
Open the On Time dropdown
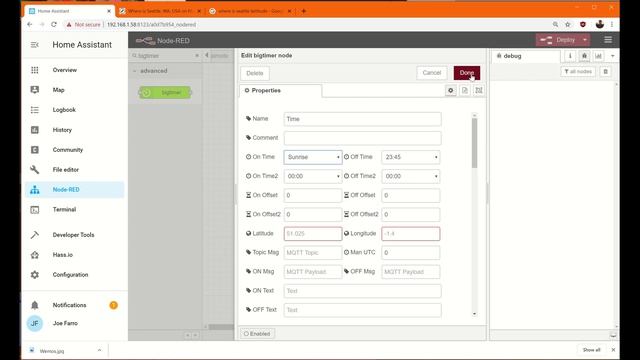[x=313, y=157]
